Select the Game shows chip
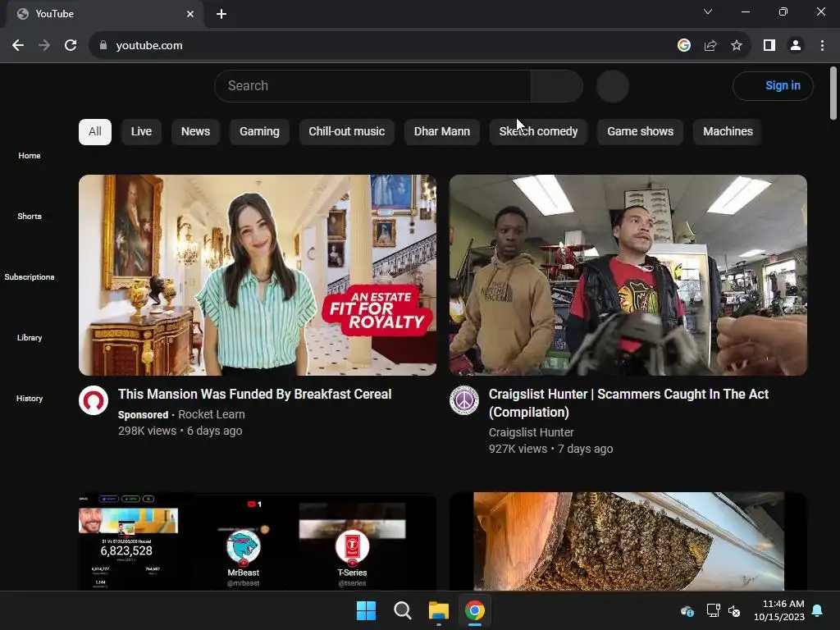 click(x=640, y=132)
